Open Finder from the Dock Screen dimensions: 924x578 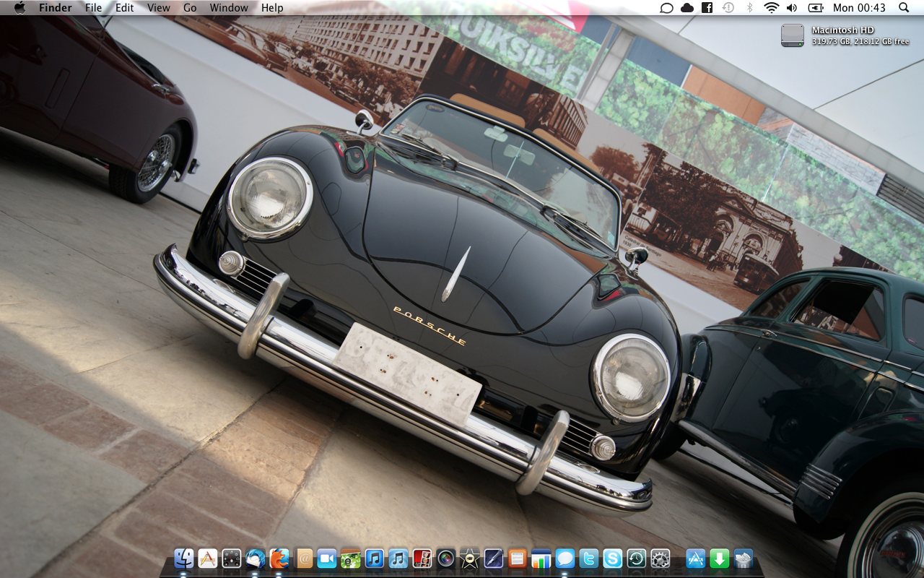184,558
